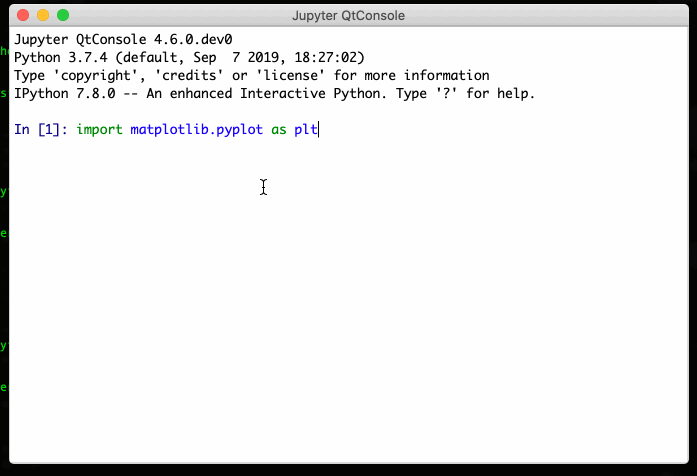Minimize the QtConsole window with yellow button
Screen dimensions: 697x476
click(43, 16)
